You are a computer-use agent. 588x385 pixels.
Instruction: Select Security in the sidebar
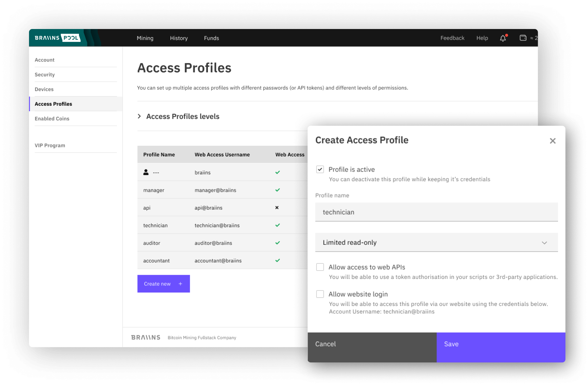45,74
